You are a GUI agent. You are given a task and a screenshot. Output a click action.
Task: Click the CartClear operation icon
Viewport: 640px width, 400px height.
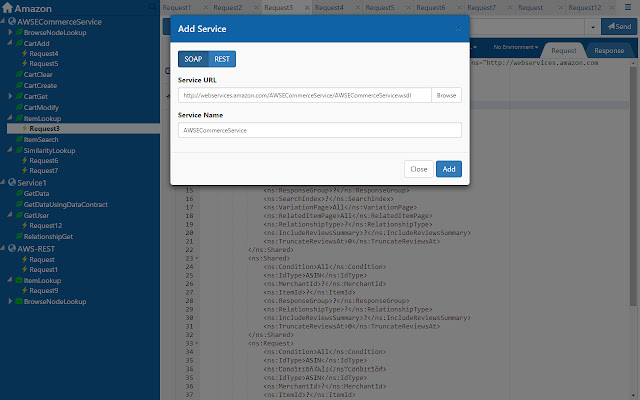(x=18, y=75)
